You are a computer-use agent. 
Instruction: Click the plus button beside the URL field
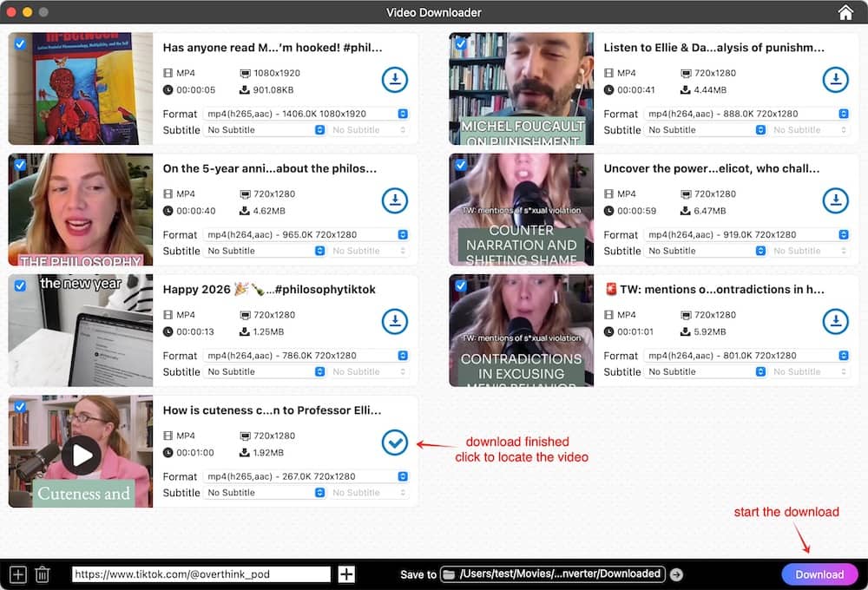click(x=345, y=574)
